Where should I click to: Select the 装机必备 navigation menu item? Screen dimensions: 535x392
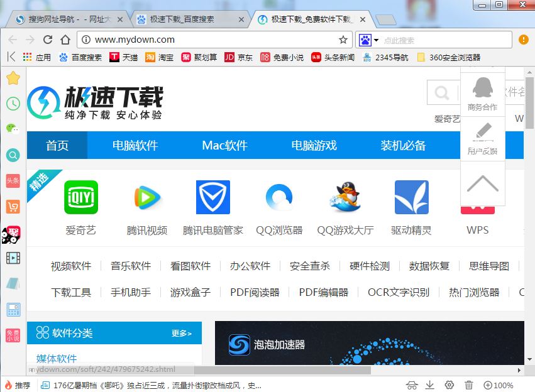pos(404,146)
